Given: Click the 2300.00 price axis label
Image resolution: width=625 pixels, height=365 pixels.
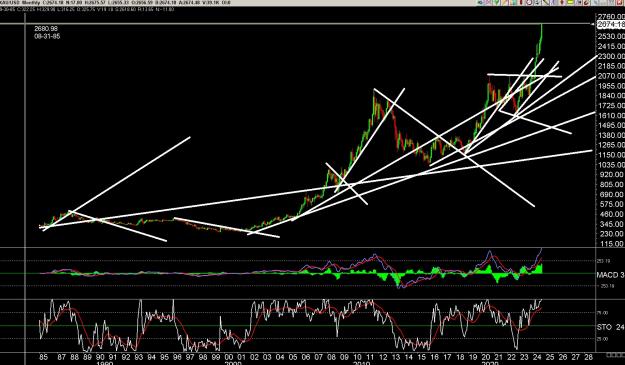Looking at the screenshot, I should 611,56.
